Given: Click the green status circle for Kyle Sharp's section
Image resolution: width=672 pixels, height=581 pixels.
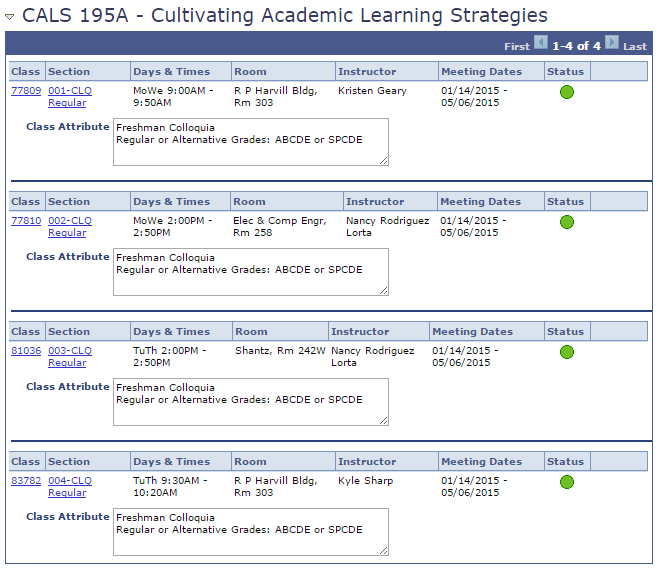Looking at the screenshot, I should point(567,482).
